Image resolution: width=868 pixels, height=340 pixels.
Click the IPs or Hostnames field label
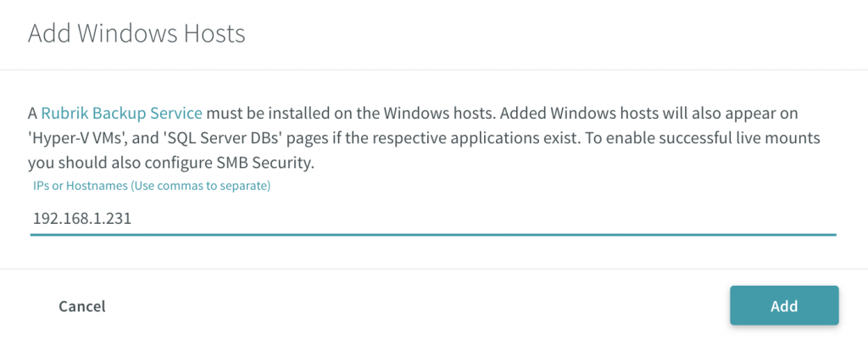coord(152,186)
